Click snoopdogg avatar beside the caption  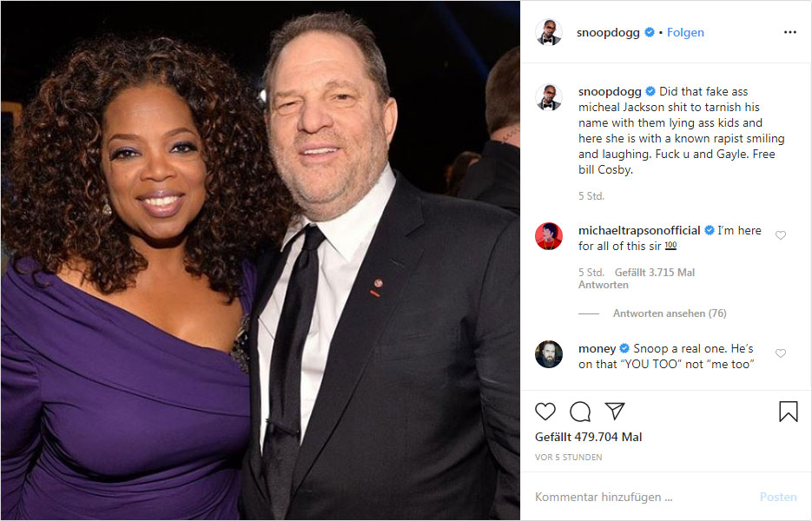[x=549, y=96]
